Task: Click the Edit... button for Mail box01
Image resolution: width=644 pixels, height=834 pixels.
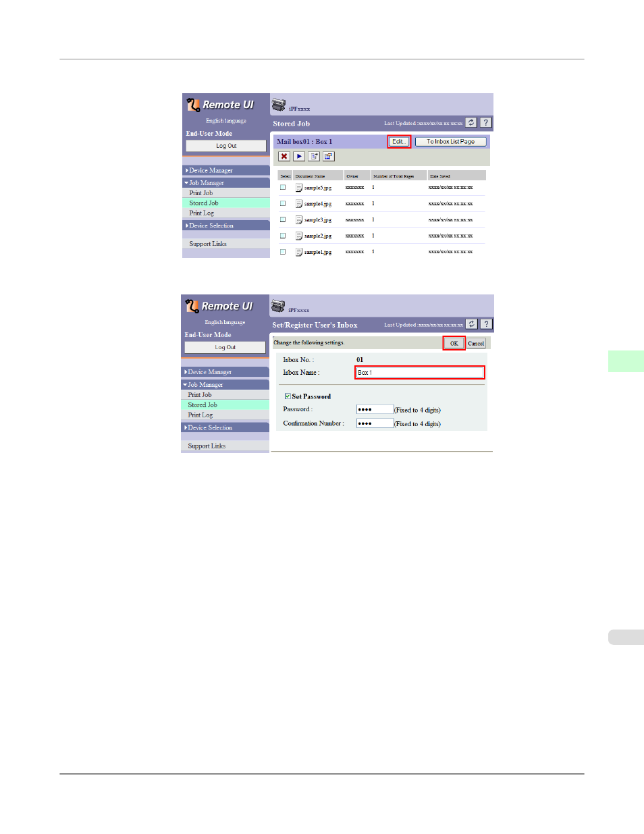Action: 399,142
